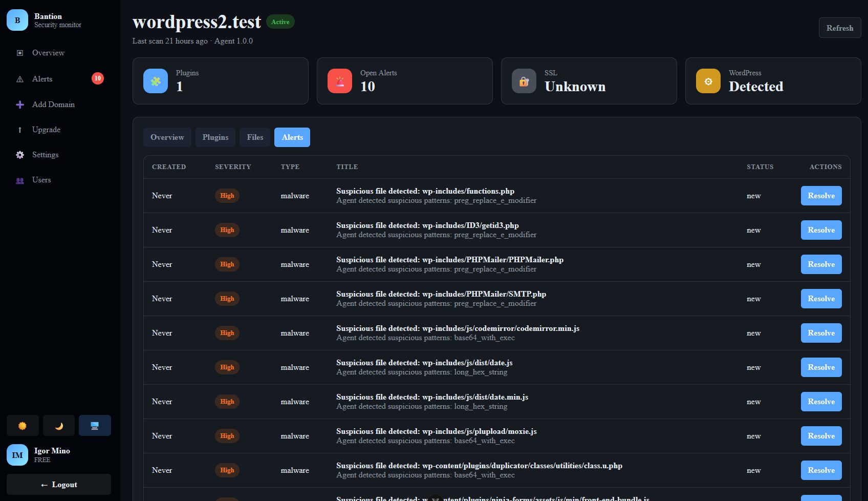Select the Alerts tab
868x501 pixels.
click(292, 137)
